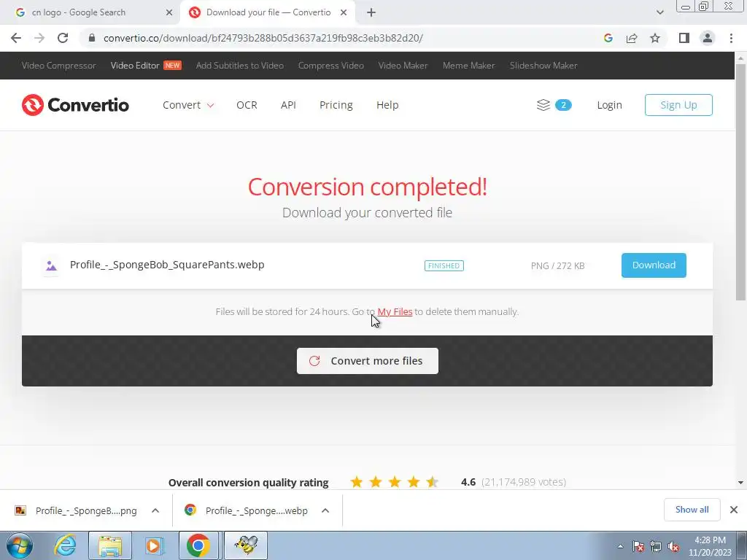Click the queue count badge 2
Image resolution: width=747 pixels, height=560 pixels.
[x=563, y=105]
